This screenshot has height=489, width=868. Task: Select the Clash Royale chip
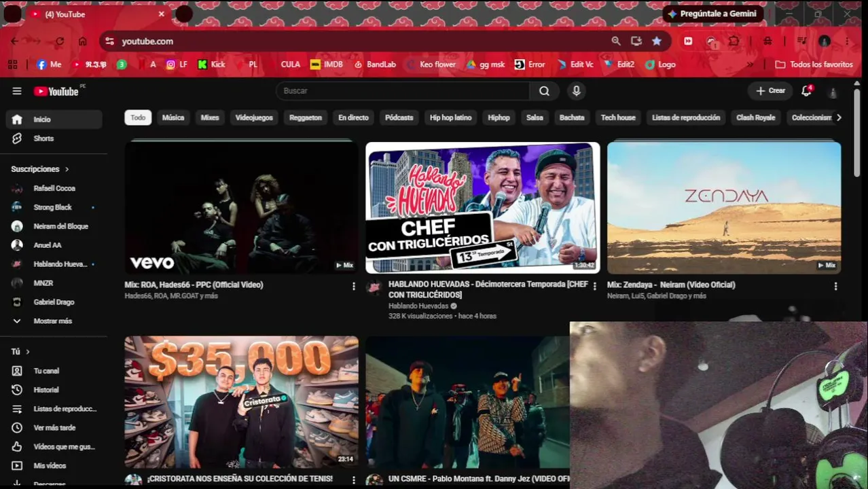point(756,117)
